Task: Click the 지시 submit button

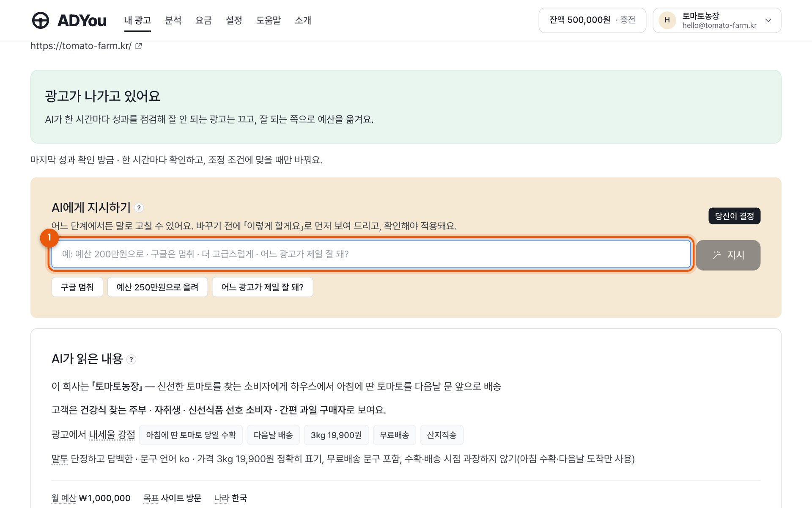Action: [x=728, y=255]
